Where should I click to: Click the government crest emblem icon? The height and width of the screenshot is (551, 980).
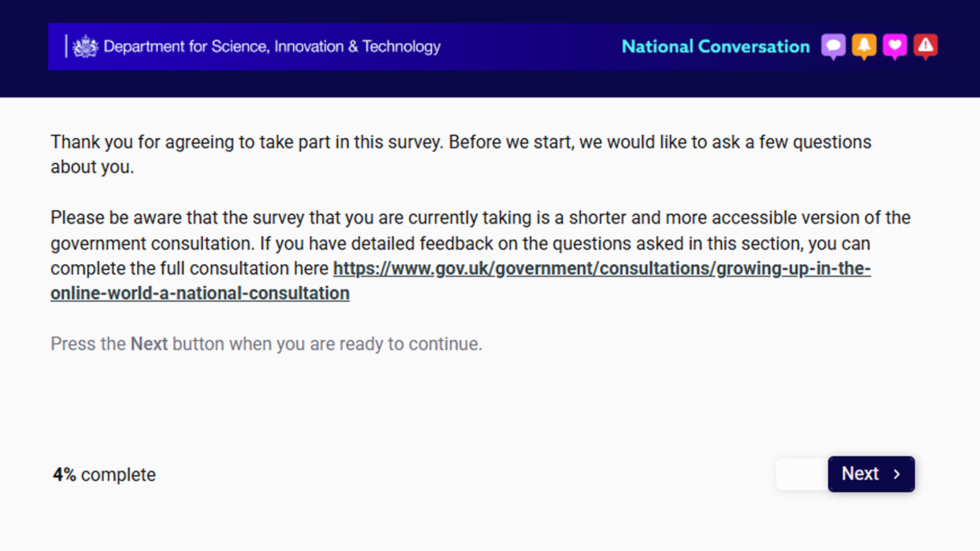(85, 46)
